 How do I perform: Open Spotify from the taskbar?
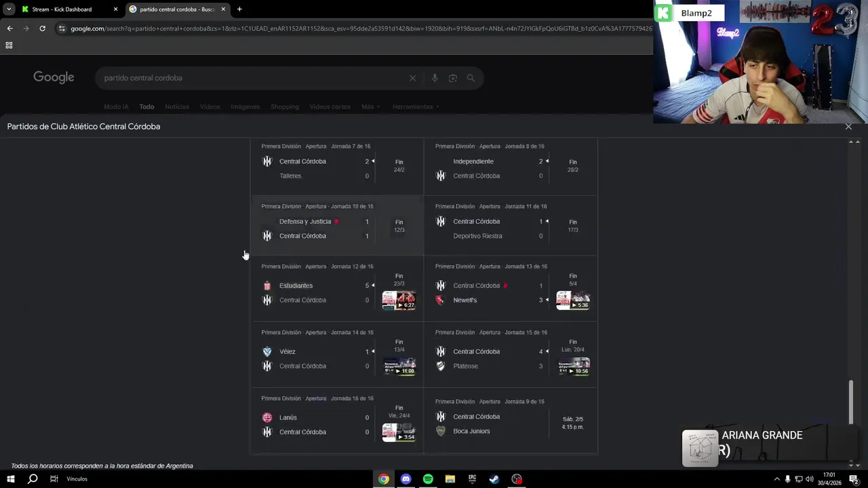tap(428, 479)
